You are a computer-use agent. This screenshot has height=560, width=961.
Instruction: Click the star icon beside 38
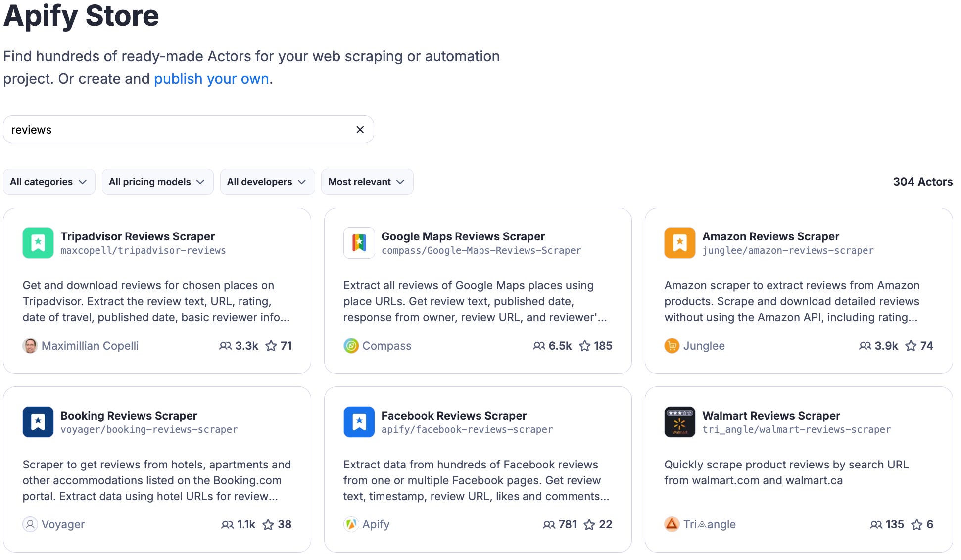(x=268, y=524)
